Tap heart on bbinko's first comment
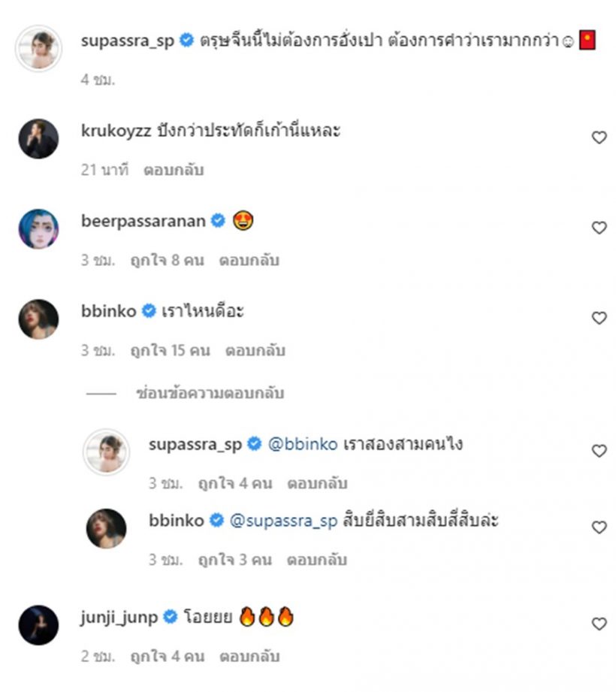This screenshot has height=692, width=616. [599, 318]
